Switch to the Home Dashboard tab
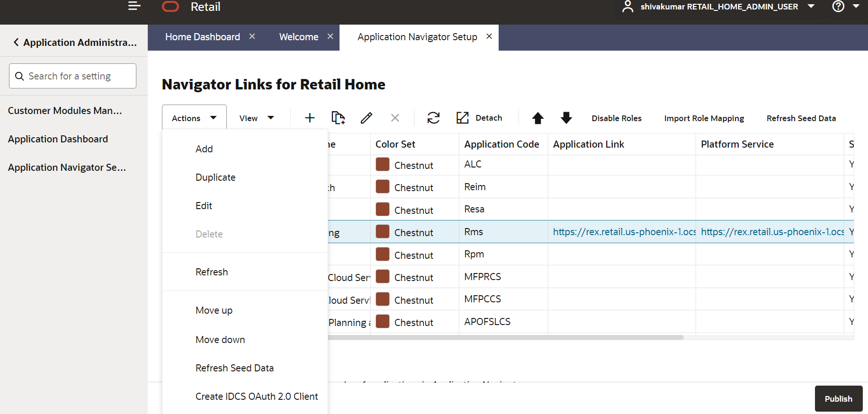This screenshot has width=868, height=414. pos(202,37)
